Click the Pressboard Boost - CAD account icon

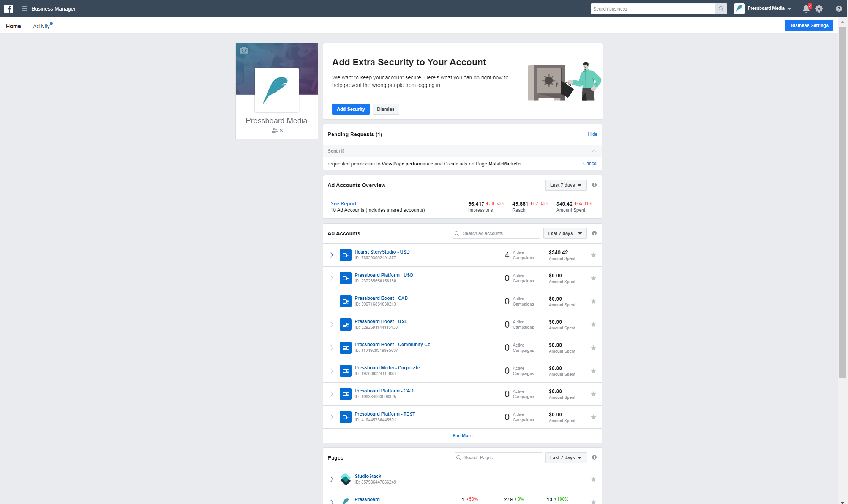(x=345, y=301)
